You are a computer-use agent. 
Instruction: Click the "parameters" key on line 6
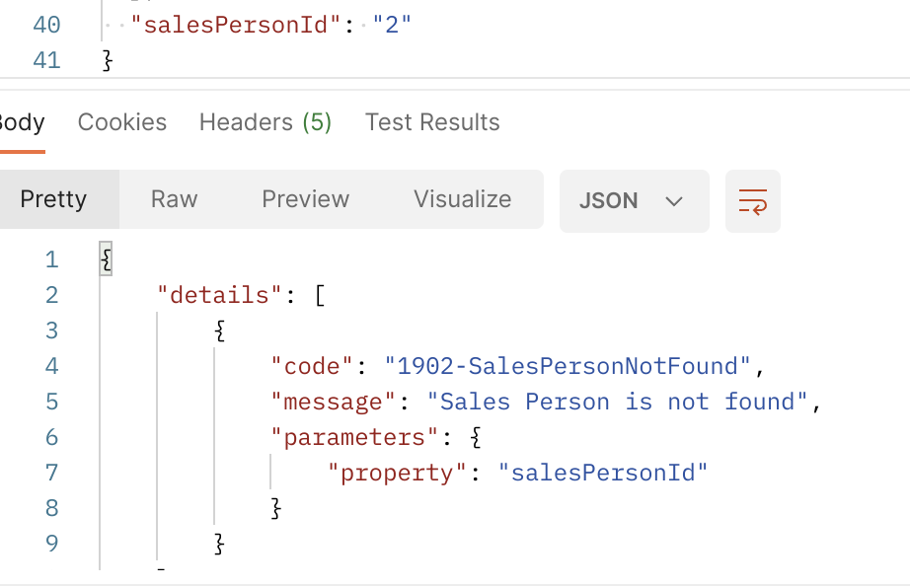354,437
